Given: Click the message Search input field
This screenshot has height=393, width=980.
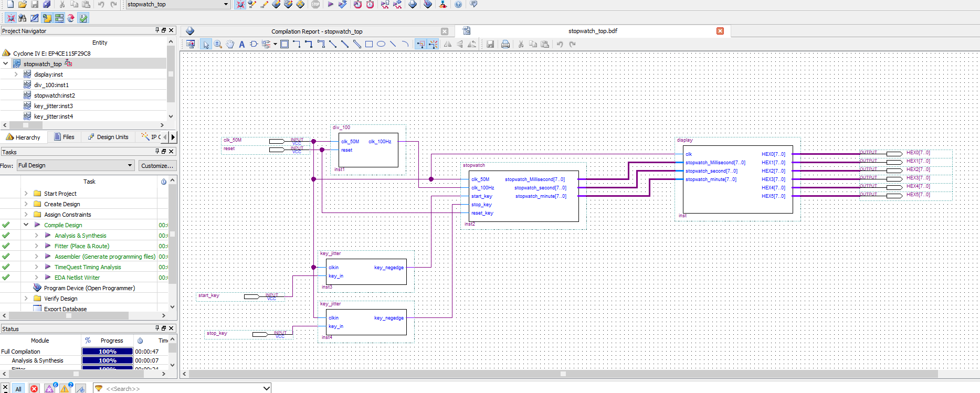Looking at the screenshot, I should tap(182, 388).
